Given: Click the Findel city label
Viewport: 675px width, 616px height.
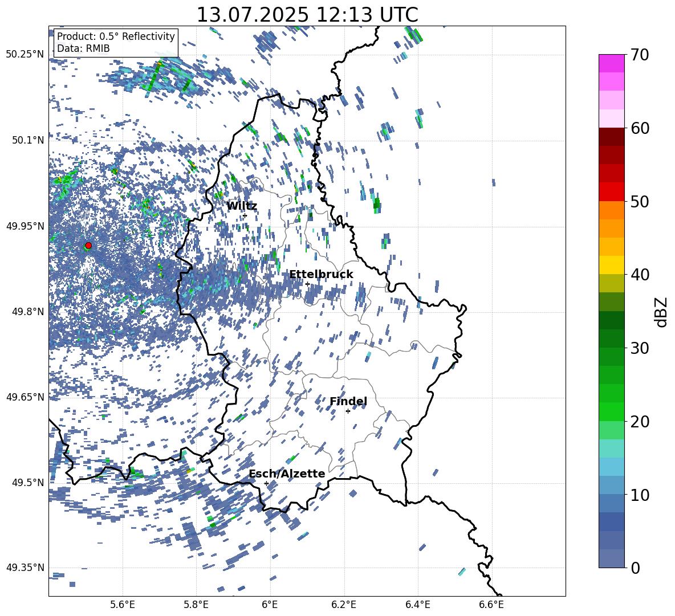Looking at the screenshot, I should coord(348,401).
